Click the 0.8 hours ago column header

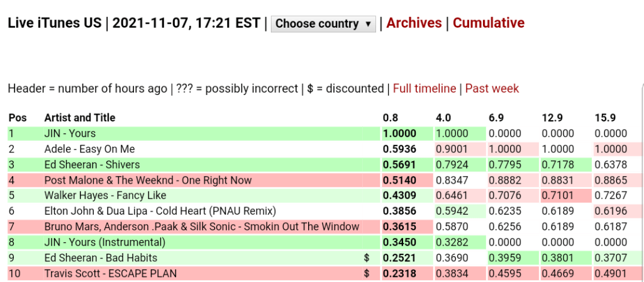pyautogui.click(x=391, y=118)
